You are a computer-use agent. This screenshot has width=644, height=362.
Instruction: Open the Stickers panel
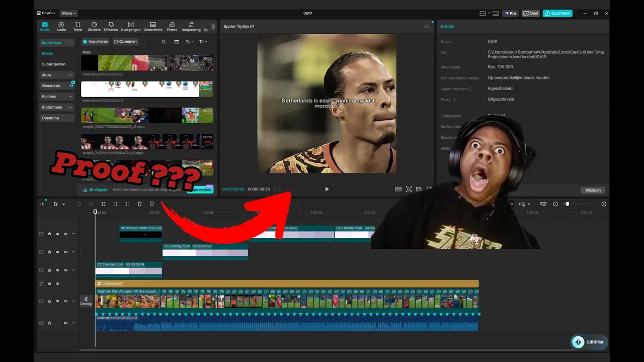pos(94,27)
